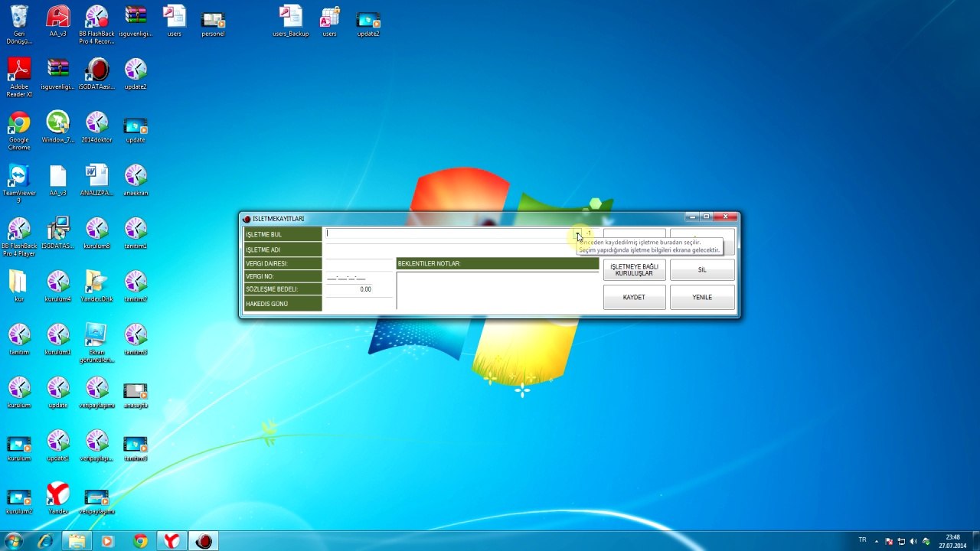Select the tanıtım1 recording icon

pyautogui.click(x=136, y=233)
